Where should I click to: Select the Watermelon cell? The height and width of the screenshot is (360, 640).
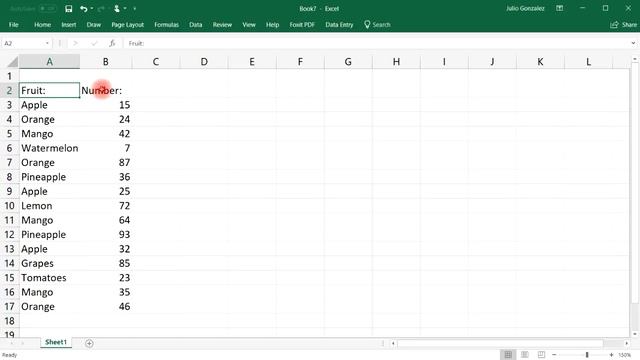tap(49, 148)
